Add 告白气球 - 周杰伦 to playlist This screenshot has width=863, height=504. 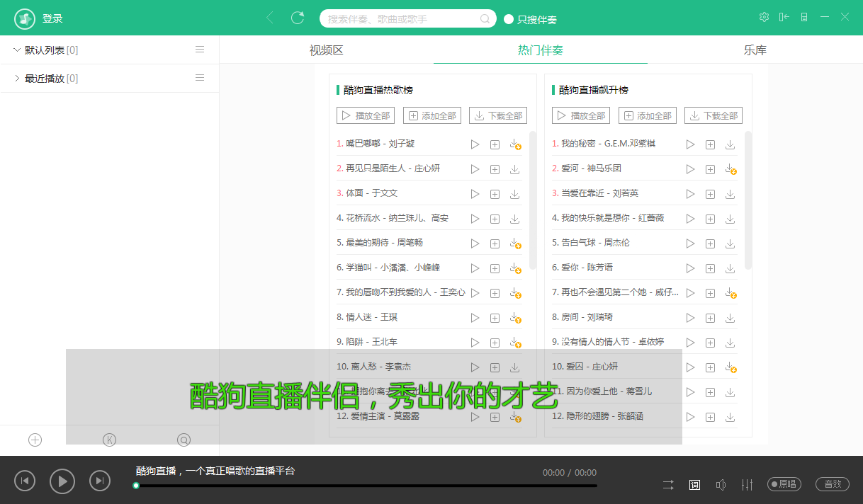coord(710,244)
